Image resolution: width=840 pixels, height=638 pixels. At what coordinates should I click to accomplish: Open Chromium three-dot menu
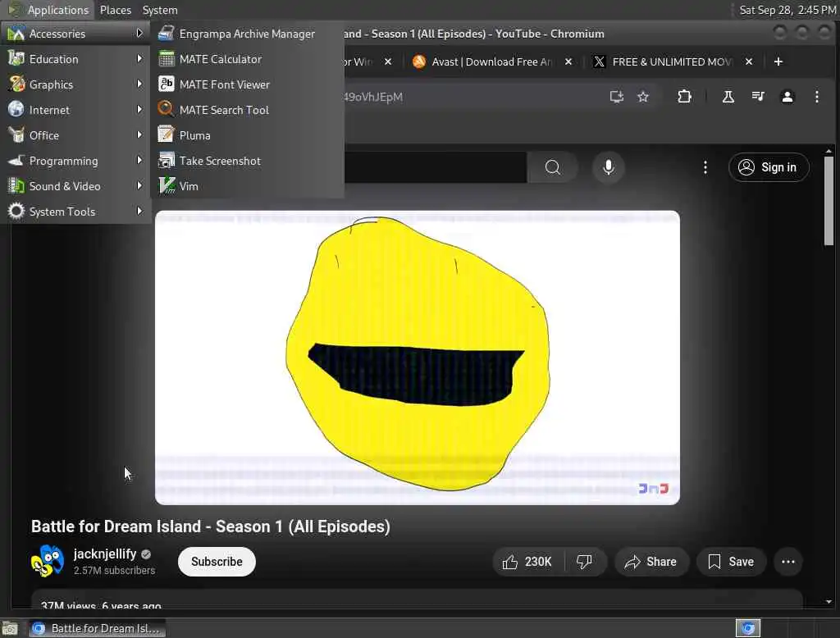tap(816, 97)
